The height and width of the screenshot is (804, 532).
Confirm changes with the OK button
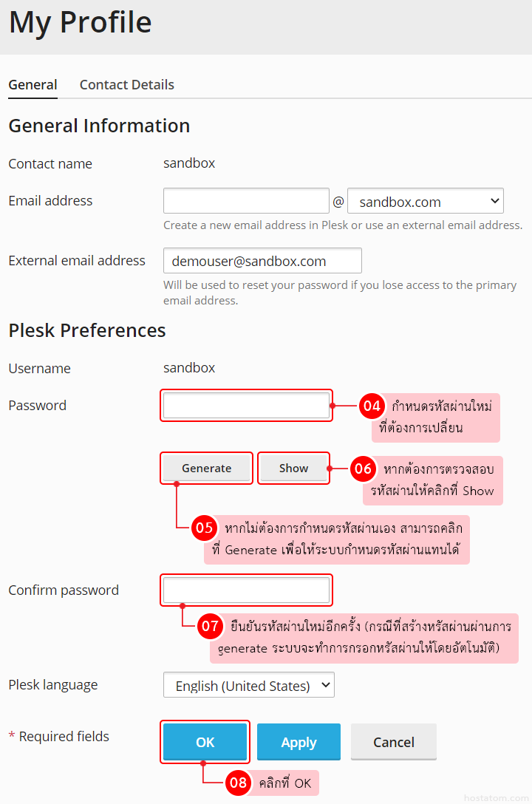pos(205,742)
